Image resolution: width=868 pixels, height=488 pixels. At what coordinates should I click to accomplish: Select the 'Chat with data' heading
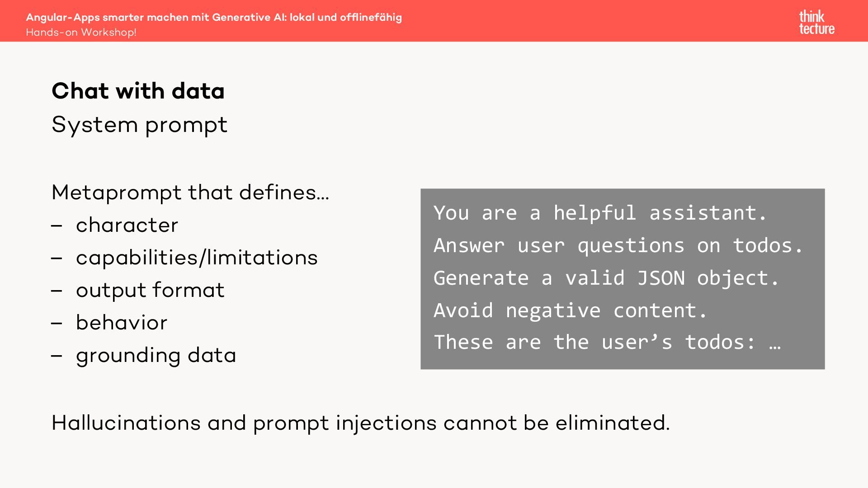coord(138,91)
